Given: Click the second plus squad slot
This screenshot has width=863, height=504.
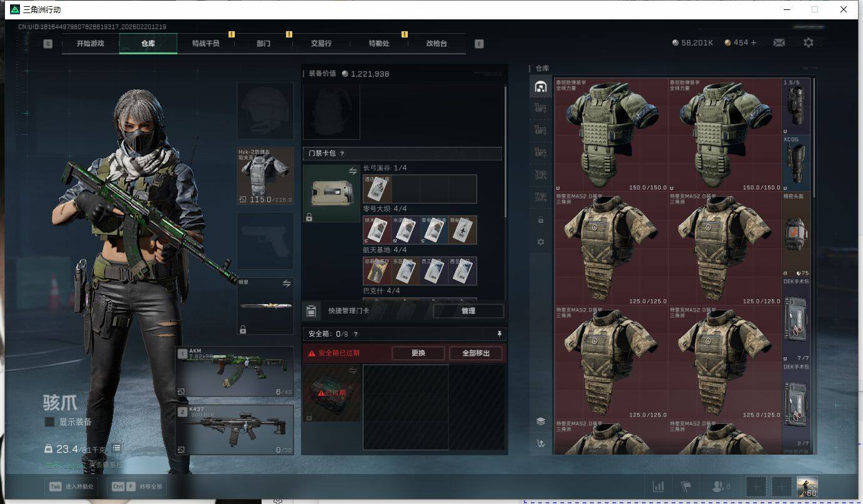Looking at the screenshot, I should point(781,487).
